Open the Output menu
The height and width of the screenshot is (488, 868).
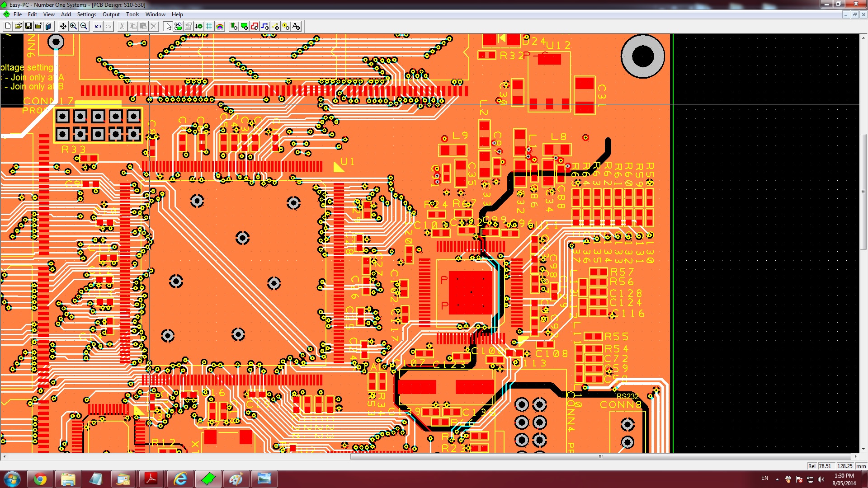(x=111, y=14)
